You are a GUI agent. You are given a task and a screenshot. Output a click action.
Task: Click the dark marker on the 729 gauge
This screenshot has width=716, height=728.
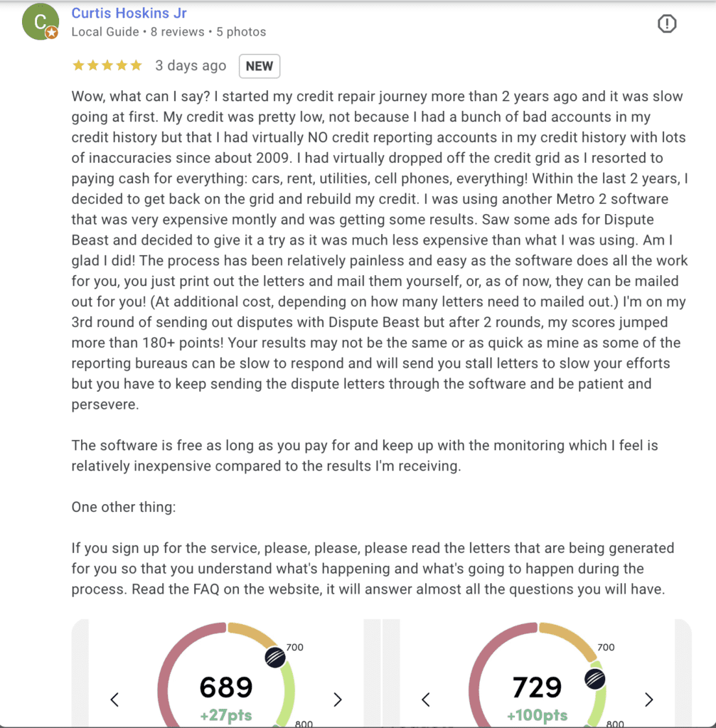(594, 678)
